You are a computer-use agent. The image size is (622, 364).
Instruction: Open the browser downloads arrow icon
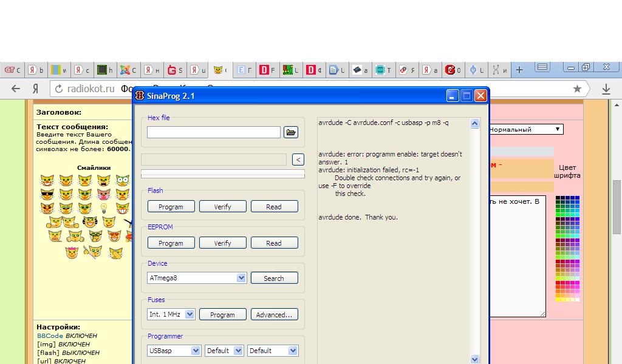point(606,89)
